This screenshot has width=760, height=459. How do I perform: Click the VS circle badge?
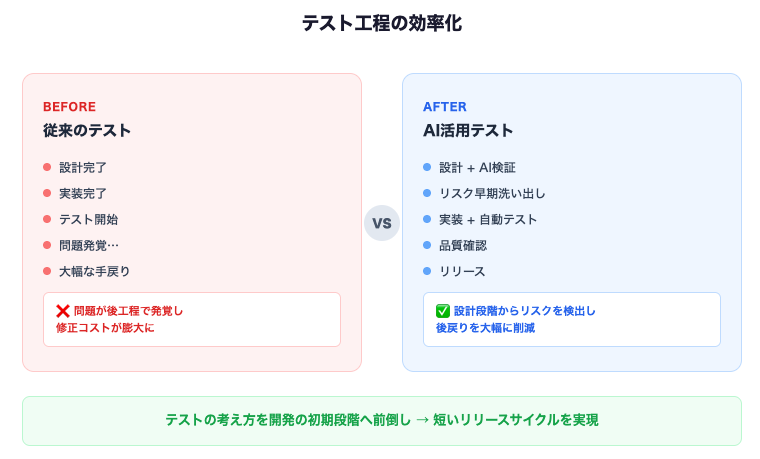click(x=381, y=223)
